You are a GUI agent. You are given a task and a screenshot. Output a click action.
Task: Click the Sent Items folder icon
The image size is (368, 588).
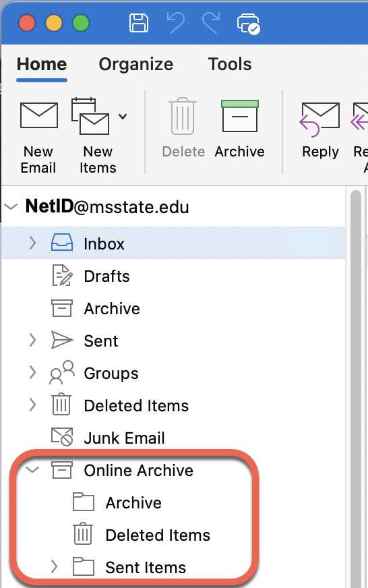click(83, 566)
